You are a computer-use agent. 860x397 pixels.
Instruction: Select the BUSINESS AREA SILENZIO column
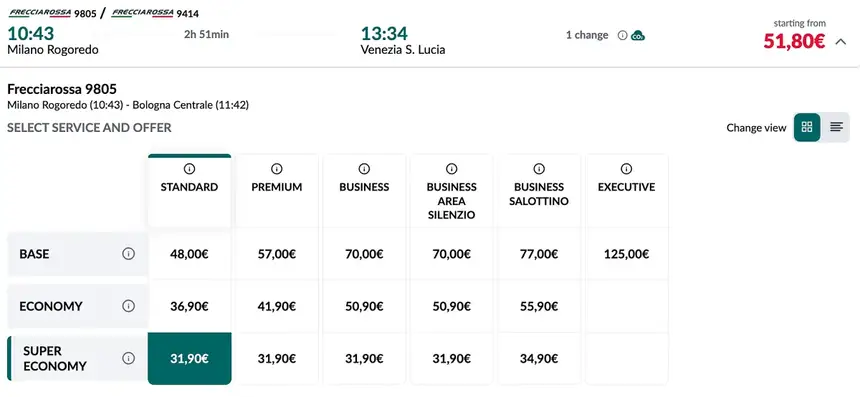(x=451, y=191)
